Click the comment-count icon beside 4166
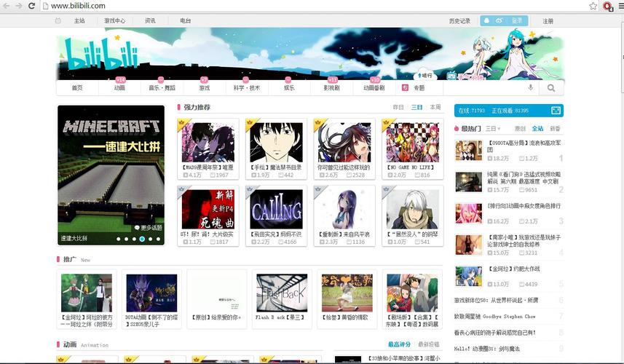Screen dimensions: 624x364 pyautogui.click(x=281, y=242)
